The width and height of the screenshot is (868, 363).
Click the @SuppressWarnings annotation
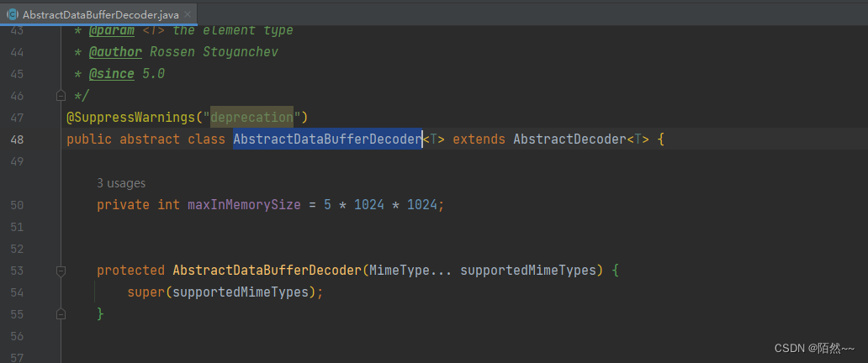click(130, 118)
